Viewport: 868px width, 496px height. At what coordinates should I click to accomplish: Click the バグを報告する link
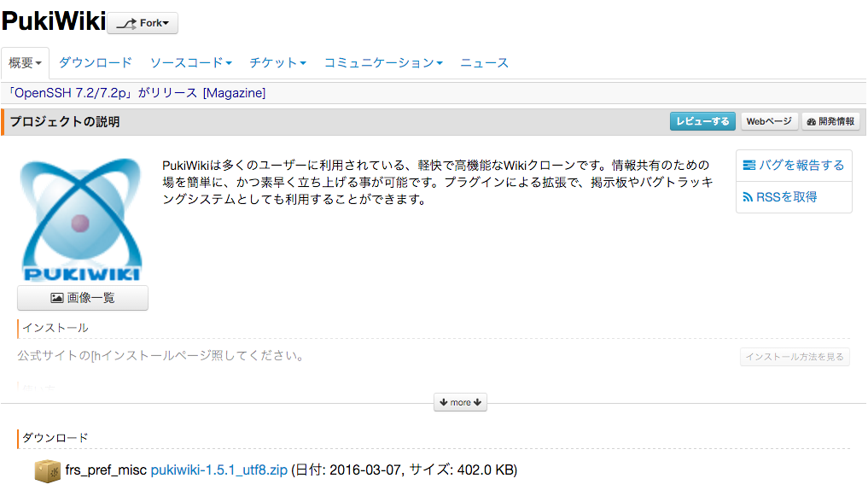point(794,165)
